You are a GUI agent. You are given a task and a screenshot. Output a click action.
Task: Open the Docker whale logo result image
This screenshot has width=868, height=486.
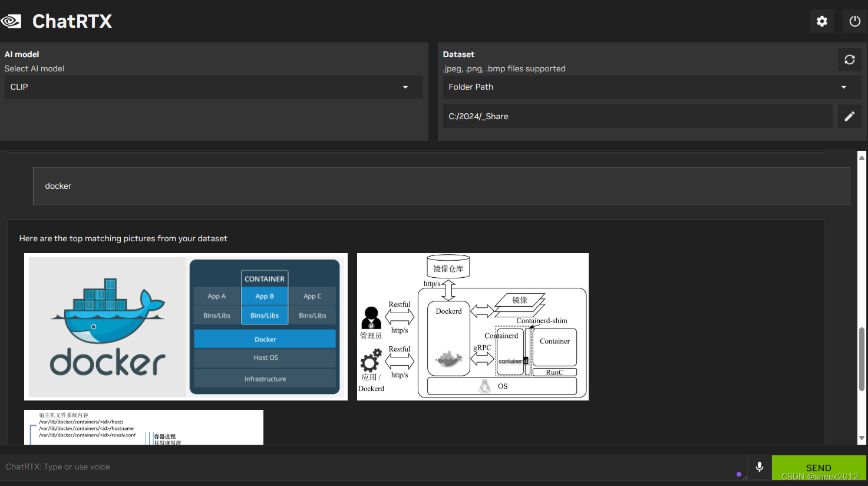tap(186, 327)
